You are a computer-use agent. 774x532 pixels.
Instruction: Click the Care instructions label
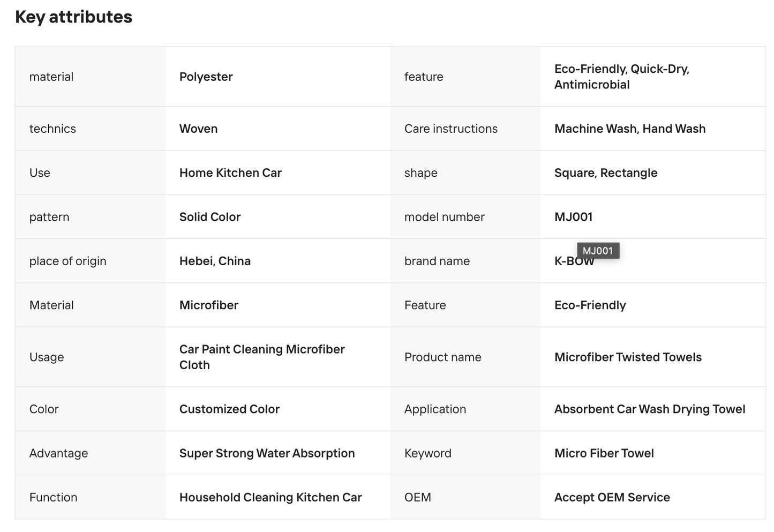coord(451,129)
